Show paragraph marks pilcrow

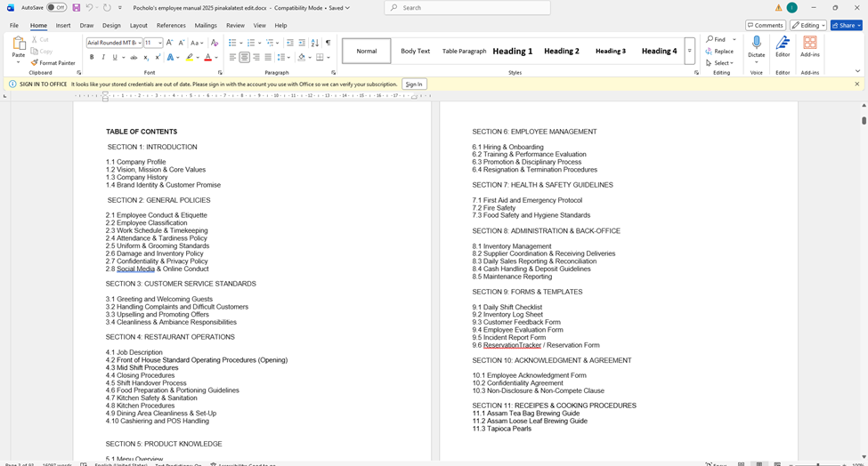click(329, 43)
